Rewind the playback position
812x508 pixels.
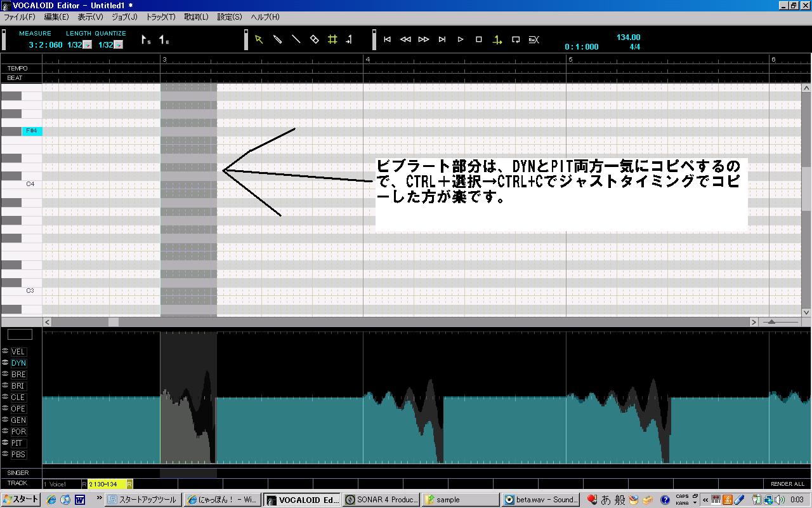click(x=405, y=39)
